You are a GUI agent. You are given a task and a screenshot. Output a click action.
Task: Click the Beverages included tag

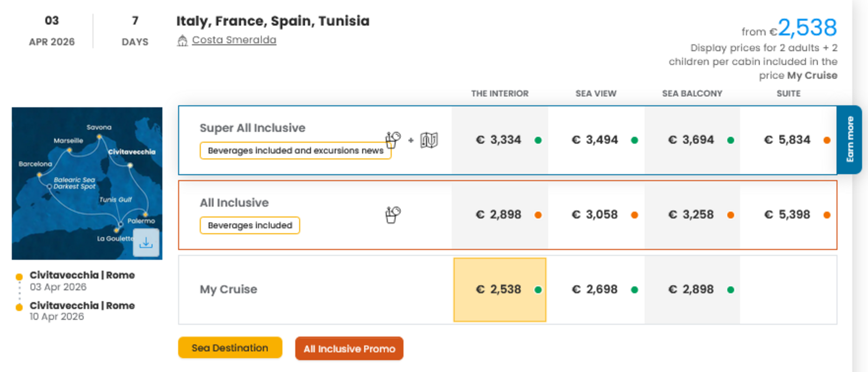tap(250, 226)
